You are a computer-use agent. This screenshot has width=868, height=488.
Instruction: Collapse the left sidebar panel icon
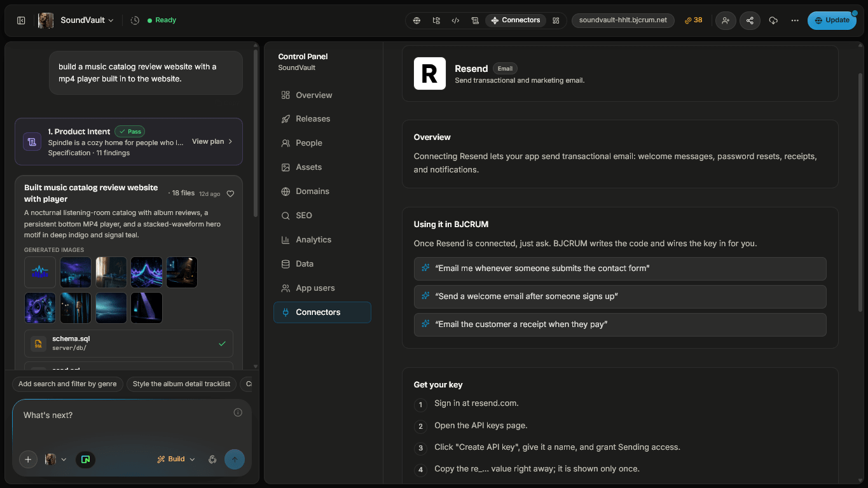coord(21,20)
